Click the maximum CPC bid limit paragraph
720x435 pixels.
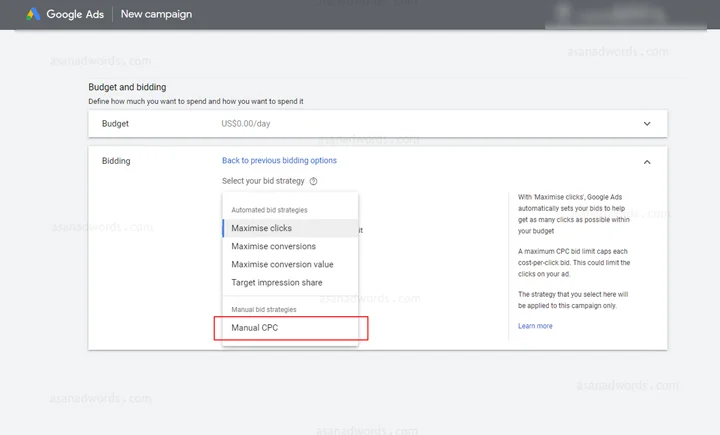[574, 263]
